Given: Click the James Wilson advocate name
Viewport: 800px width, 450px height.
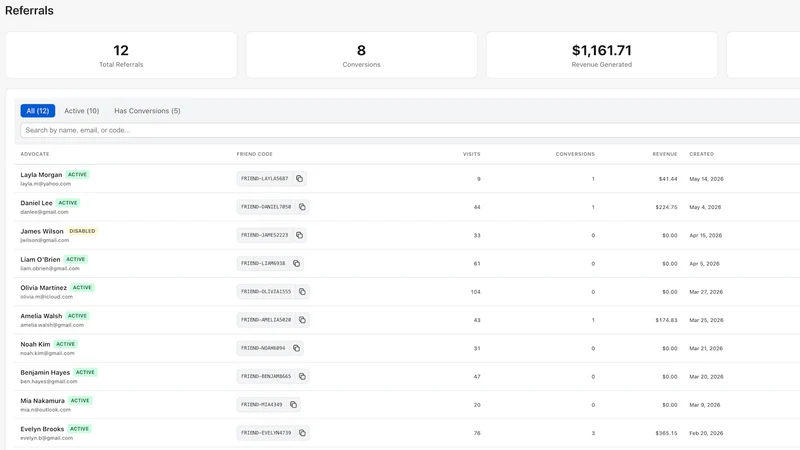Looking at the screenshot, I should pyautogui.click(x=42, y=231).
